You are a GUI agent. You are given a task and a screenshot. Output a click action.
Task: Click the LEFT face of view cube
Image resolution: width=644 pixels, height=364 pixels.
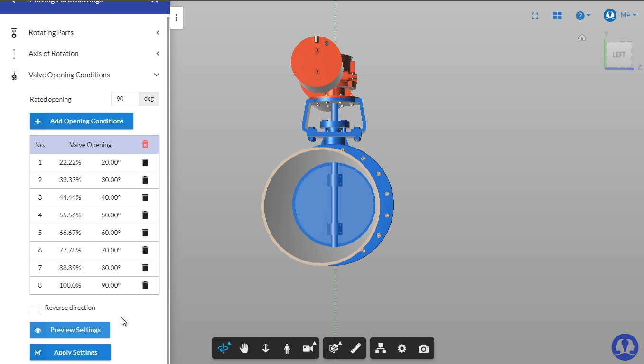[x=619, y=55]
